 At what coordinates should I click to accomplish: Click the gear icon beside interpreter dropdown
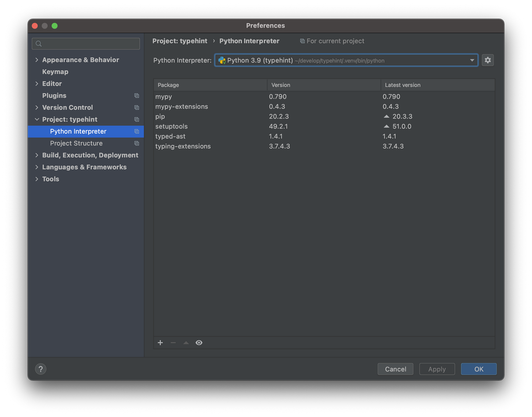[488, 60]
